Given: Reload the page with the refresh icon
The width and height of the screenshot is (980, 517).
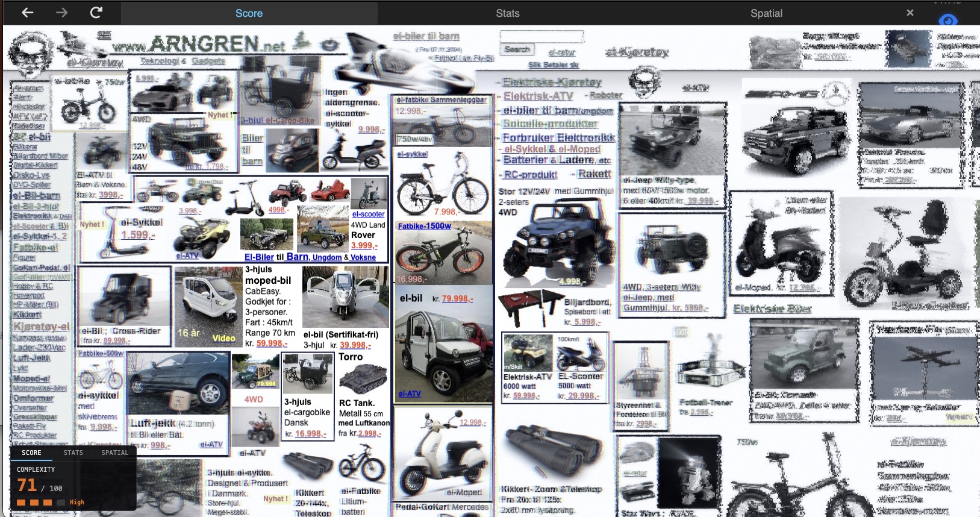Looking at the screenshot, I should [96, 13].
